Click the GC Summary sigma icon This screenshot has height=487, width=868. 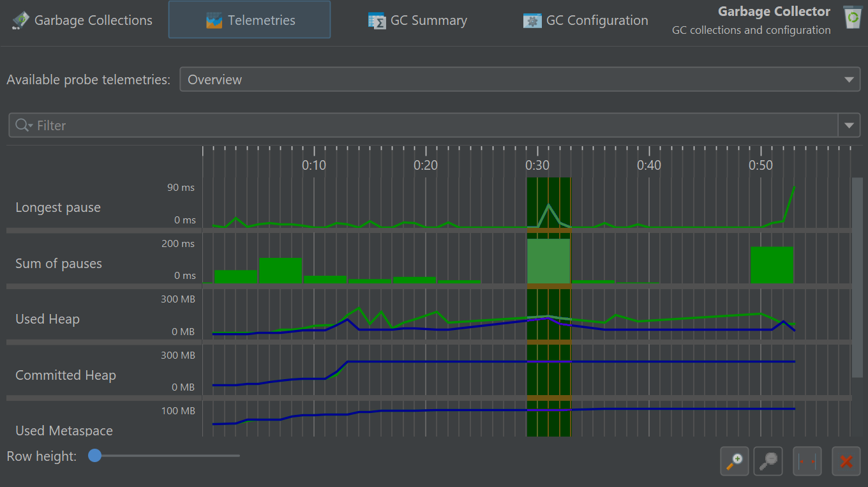click(377, 20)
